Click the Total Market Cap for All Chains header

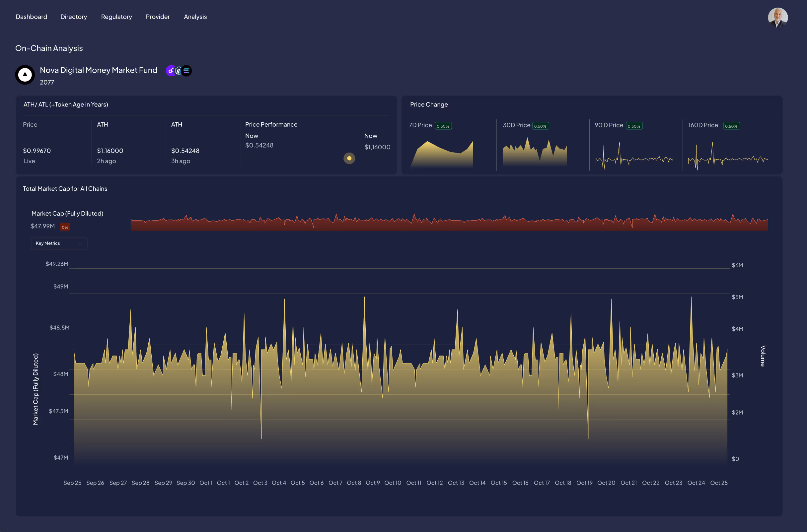point(65,189)
